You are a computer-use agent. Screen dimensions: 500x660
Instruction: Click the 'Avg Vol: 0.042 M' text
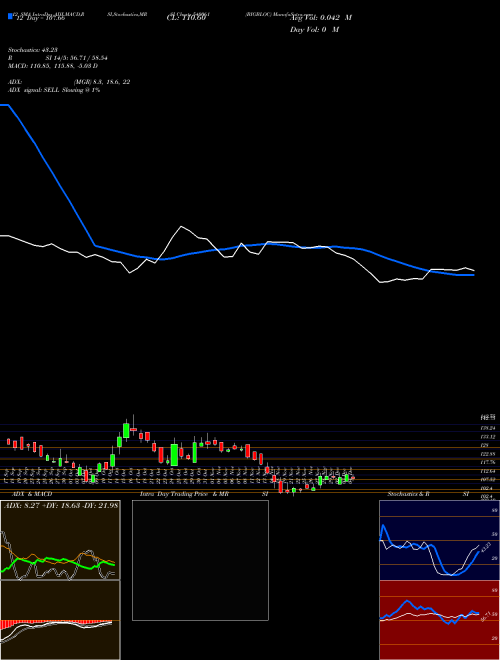(x=321, y=18)
